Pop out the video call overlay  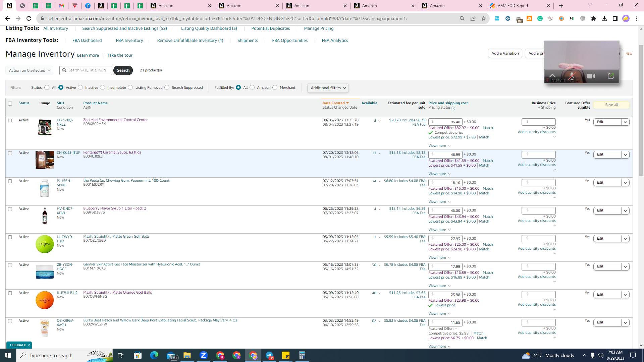coord(611,76)
